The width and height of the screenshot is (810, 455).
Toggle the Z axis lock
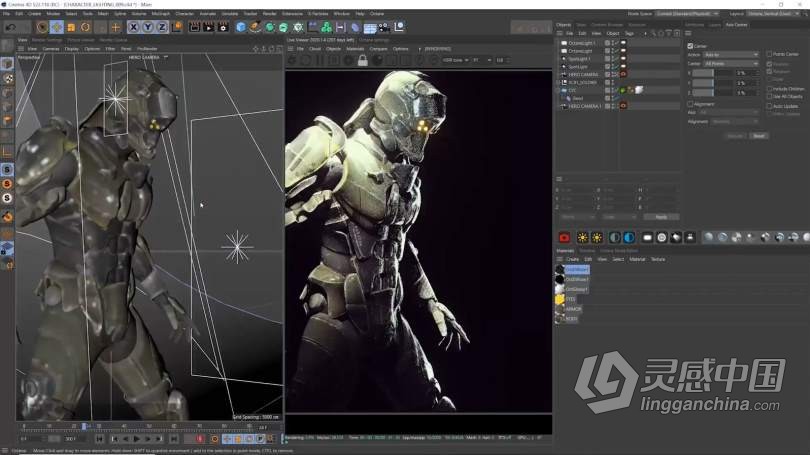pyautogui.click(x=162, y=27)
